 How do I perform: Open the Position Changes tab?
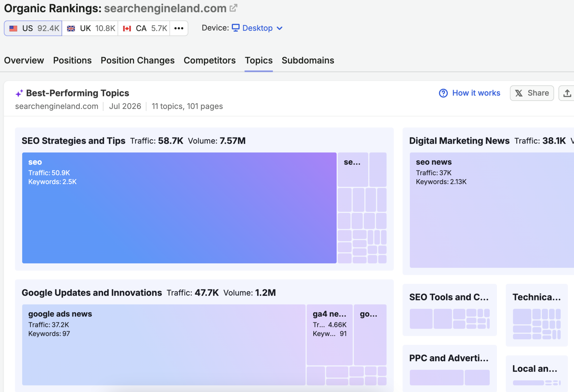click(138, 60)
